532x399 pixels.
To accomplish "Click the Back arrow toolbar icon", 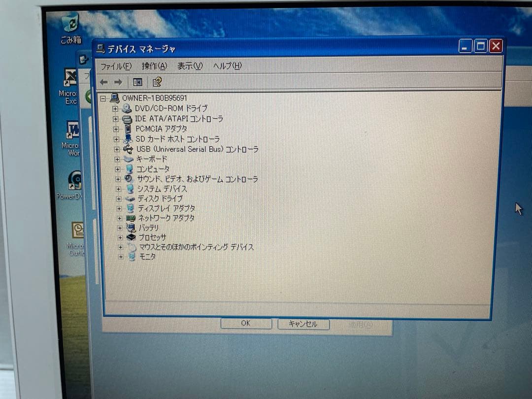I will [x=104, y=82].
